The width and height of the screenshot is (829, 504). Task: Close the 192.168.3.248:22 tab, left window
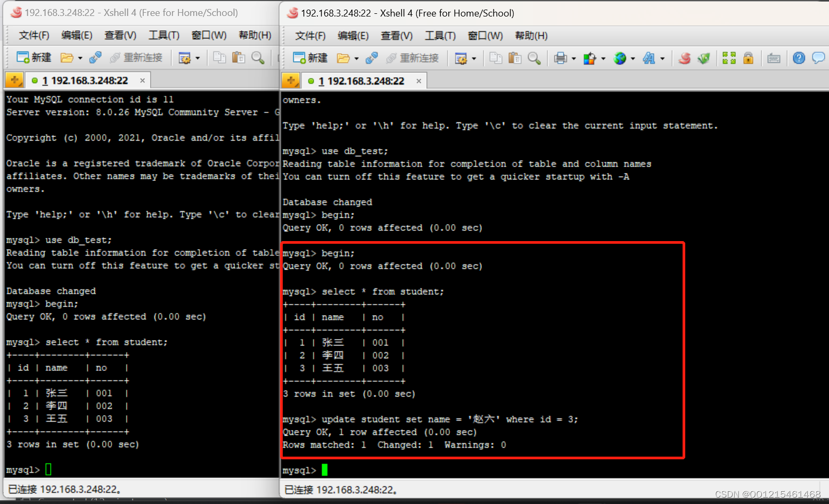[143, 80]
